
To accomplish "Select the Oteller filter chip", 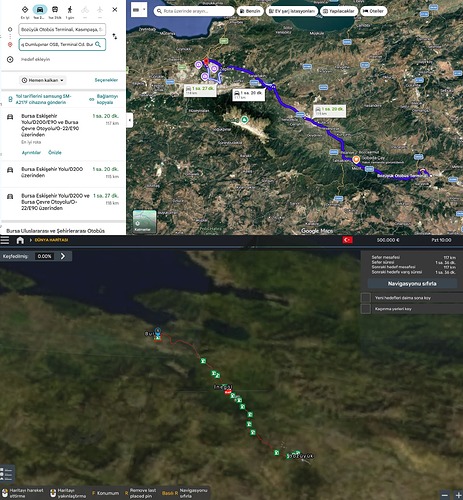I will click(x=374, y=11).
